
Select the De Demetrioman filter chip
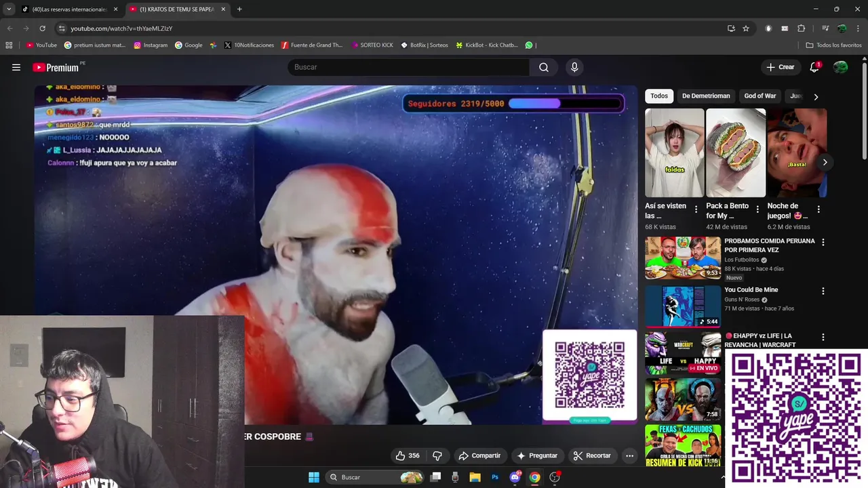pos(706,96)
